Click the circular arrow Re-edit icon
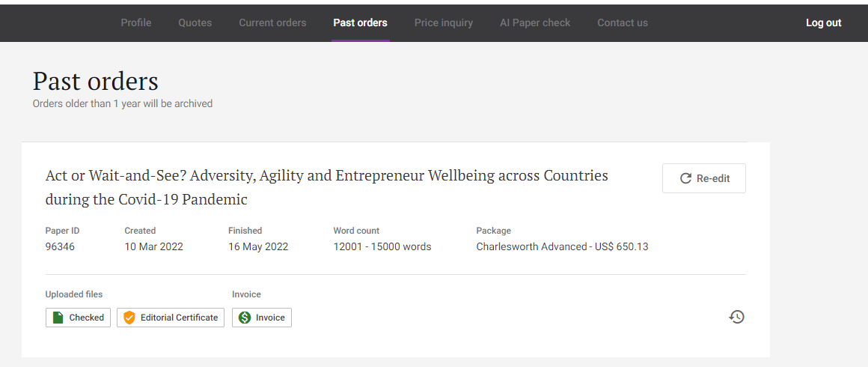 coord(685,178)
